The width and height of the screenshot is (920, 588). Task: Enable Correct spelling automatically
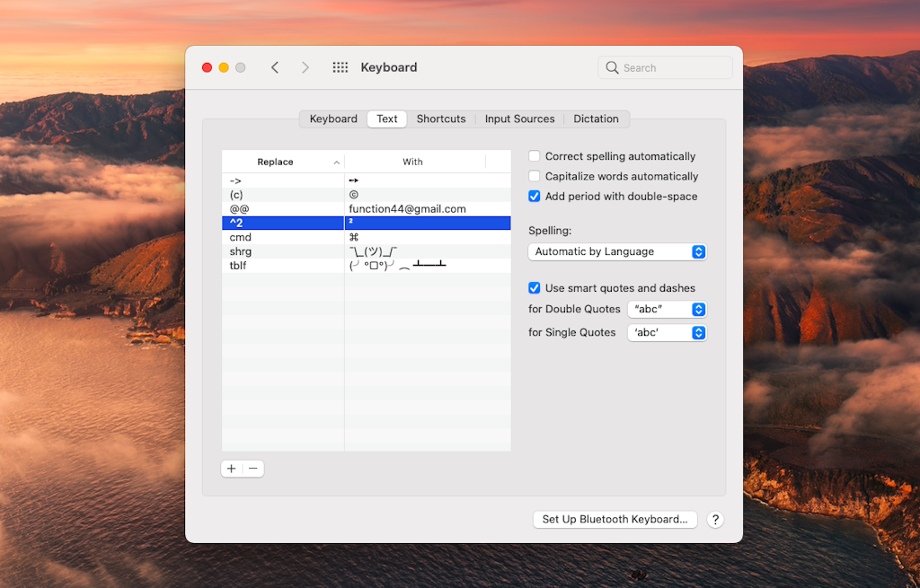(534, 155)
